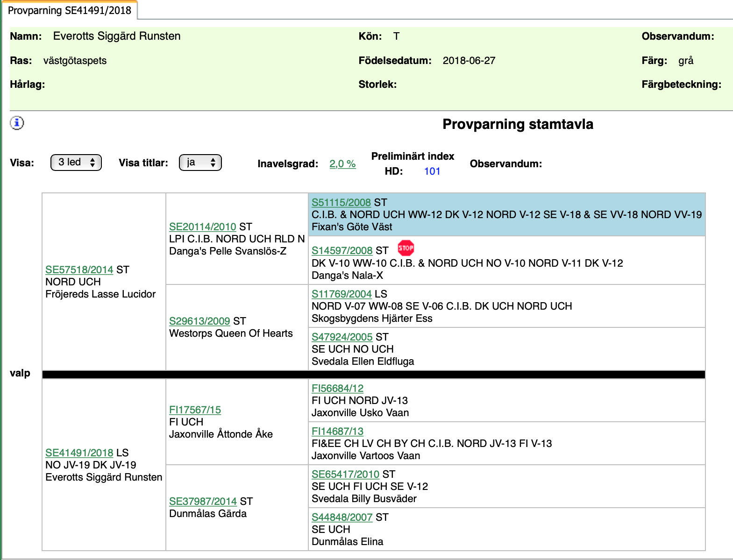733x560 pixels.
Task: Open Fixan's Göte Väst link S51115/2008
Action: [341, 203]
